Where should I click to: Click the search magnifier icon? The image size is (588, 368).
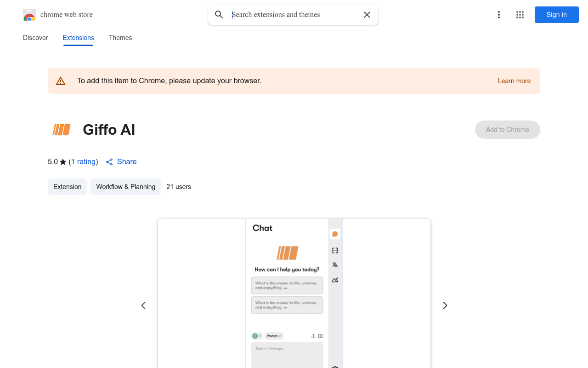pyautogui.click(x=219, y=15)
